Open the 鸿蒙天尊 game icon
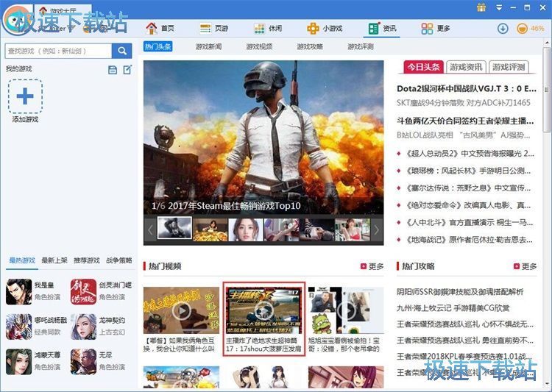Image resolution: width=552 pixels, height=392 pixels. point(18,361)
